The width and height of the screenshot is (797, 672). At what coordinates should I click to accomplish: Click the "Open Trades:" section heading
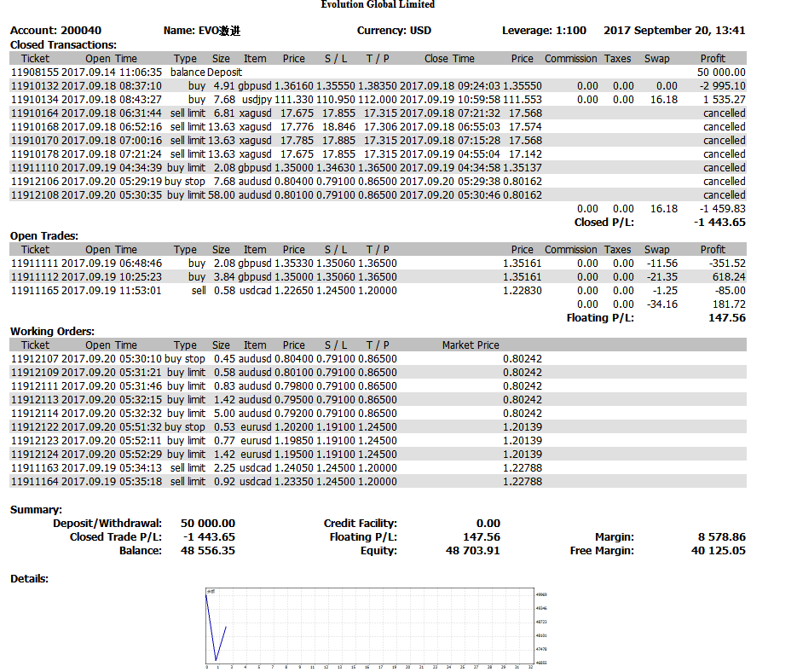tap(44, 236)
